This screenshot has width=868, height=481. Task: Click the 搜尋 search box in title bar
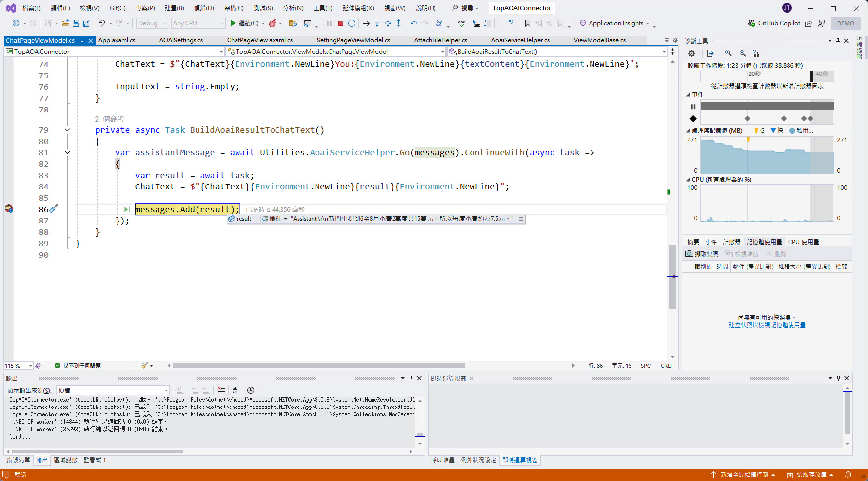[x=465, y=8]
